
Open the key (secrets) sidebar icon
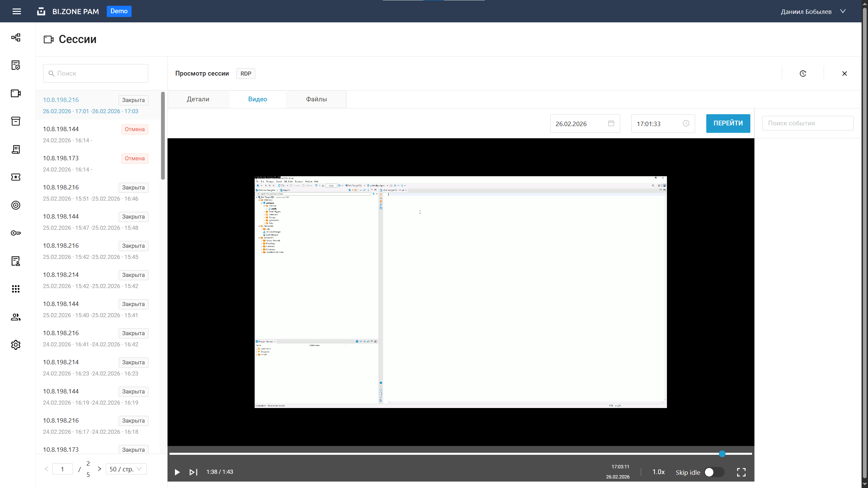(x=16, y=233)
